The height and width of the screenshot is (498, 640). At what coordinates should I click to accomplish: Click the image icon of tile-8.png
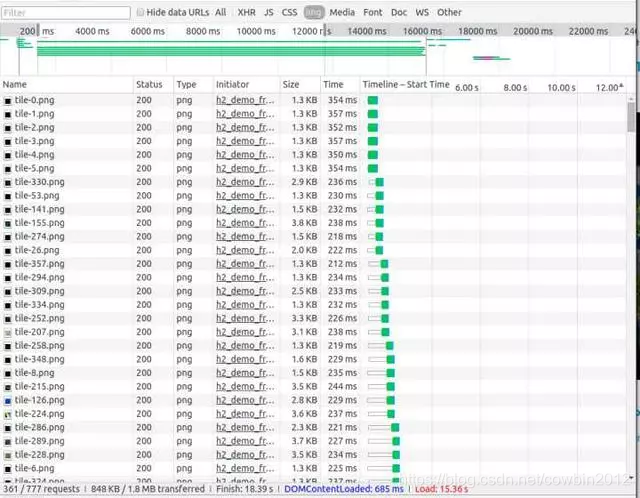[x=8, y=374]
